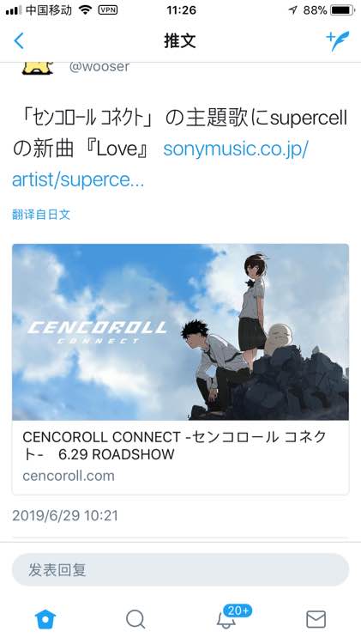Tap the yellow profile avatar
The height and width of the screenshot is (644, 361).
[x=38, y=68]
